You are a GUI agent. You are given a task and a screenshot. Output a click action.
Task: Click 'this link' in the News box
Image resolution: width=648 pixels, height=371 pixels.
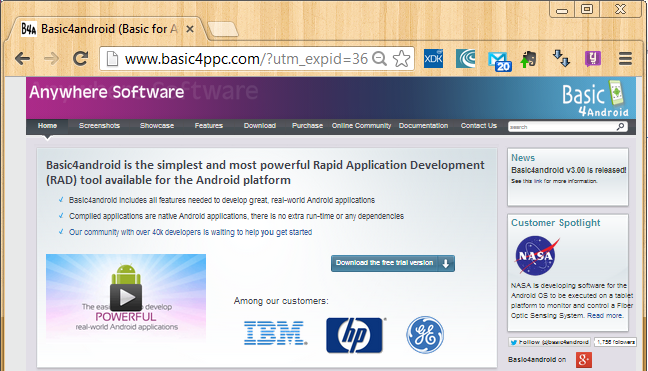[x=532, y=181]
